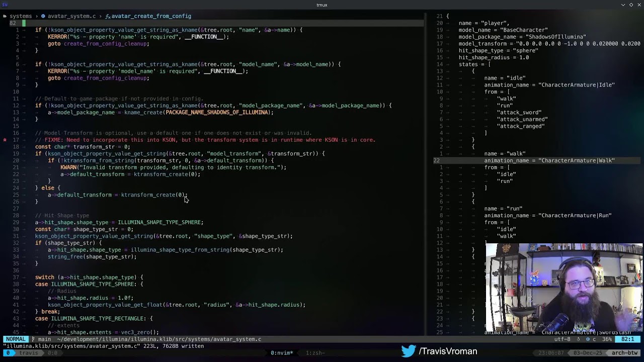Viewport: 644px width, 362px height.
Task: Click 'name = "player"' in right pane
Action: point(483,23)
